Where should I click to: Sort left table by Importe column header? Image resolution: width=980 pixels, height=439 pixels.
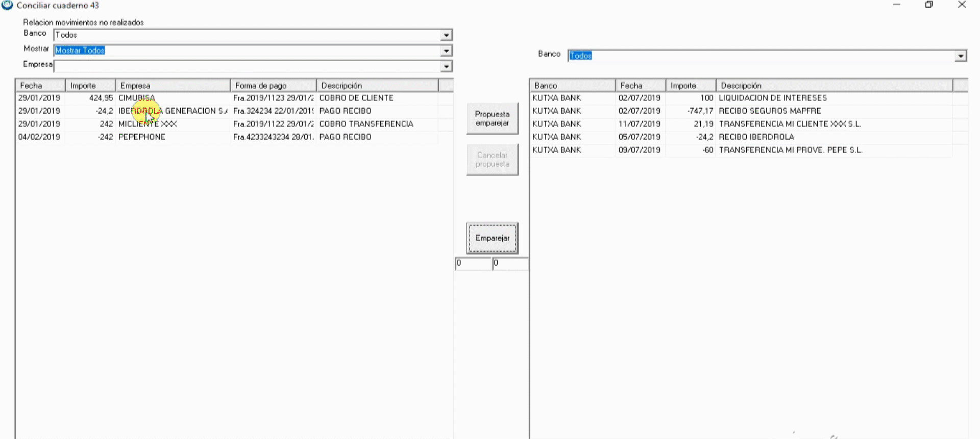90,86
